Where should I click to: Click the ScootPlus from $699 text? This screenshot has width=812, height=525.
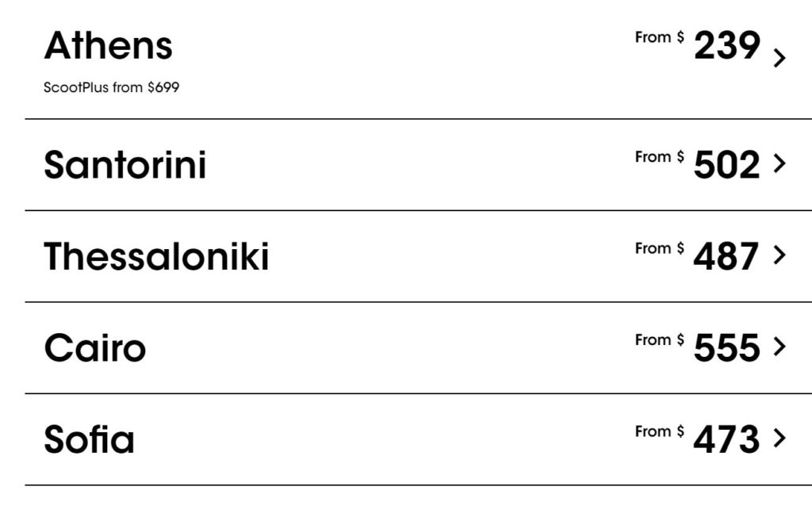(111, 88)
